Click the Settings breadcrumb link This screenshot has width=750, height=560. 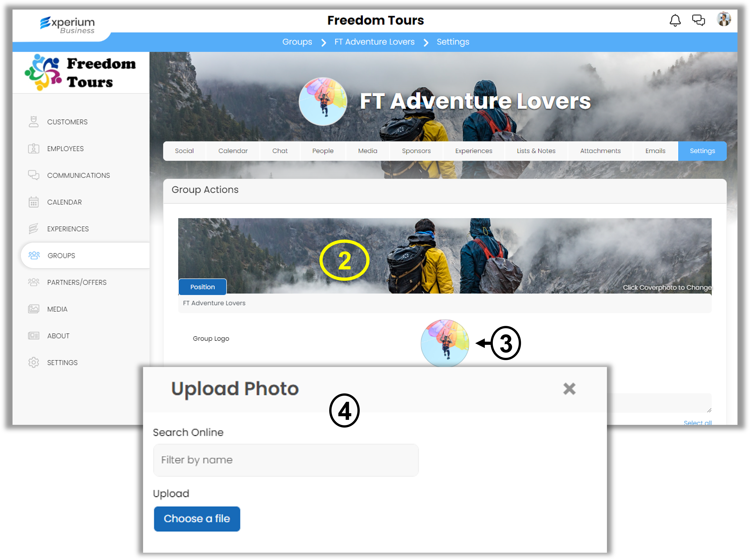pos(453,42)
